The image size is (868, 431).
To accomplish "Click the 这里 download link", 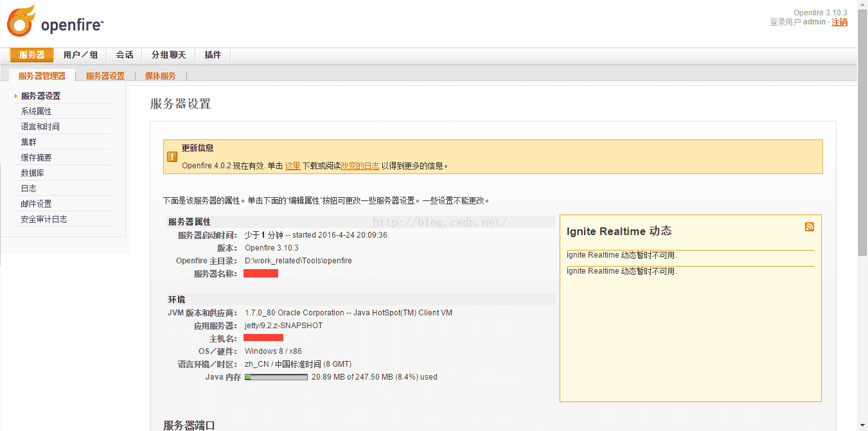I will pos(292,166).
